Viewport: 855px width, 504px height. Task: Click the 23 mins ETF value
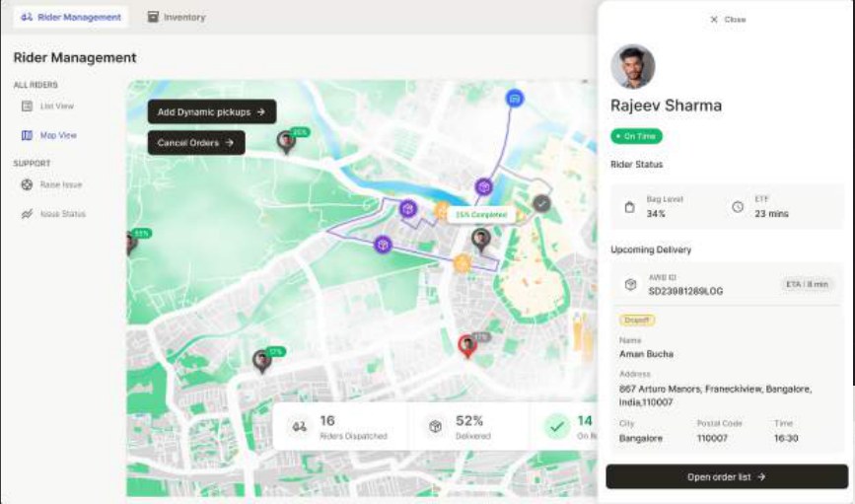(x=771, y=214)
